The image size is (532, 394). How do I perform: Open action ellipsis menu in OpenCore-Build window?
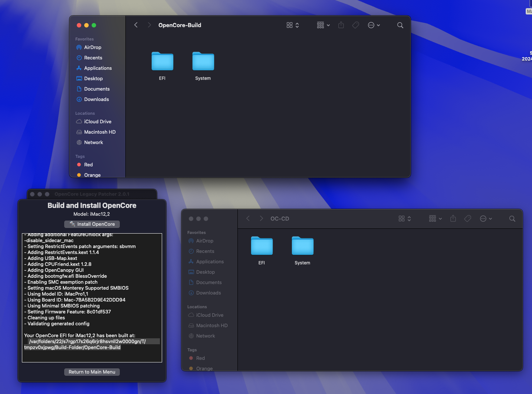click(374, 25)
